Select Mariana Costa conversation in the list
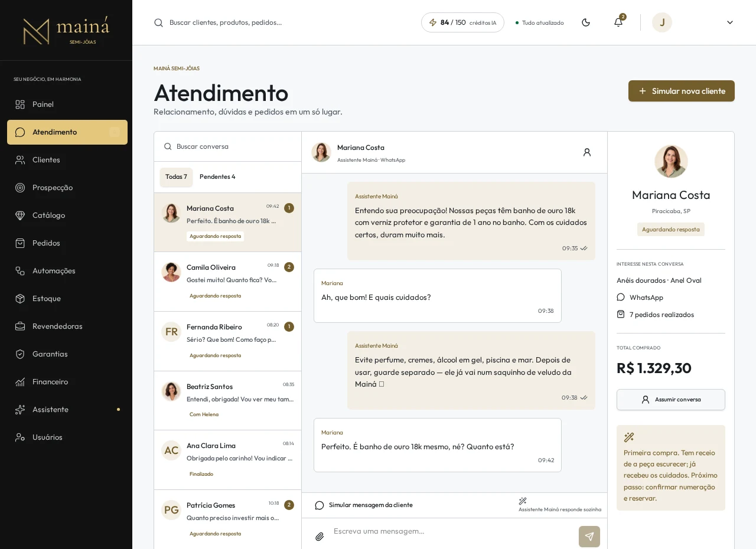 click(228, 223)
